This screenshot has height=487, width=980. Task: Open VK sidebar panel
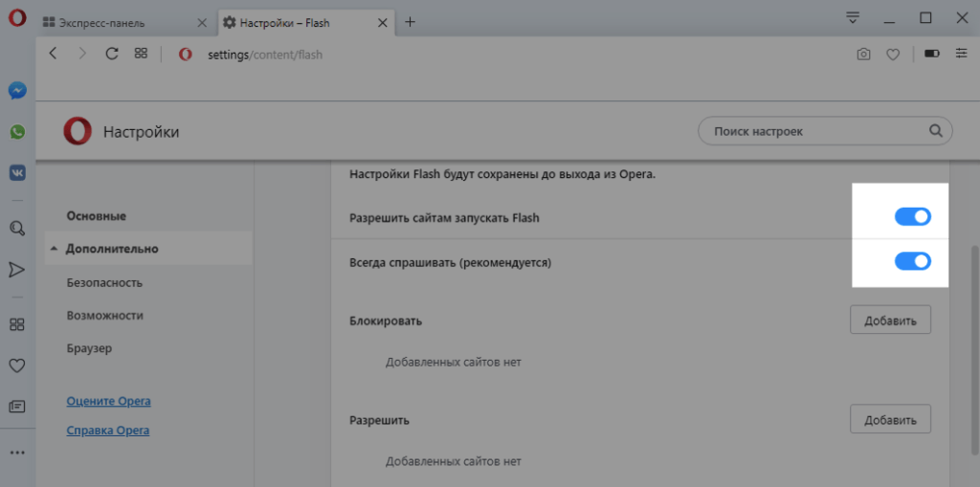click(17, 172)
